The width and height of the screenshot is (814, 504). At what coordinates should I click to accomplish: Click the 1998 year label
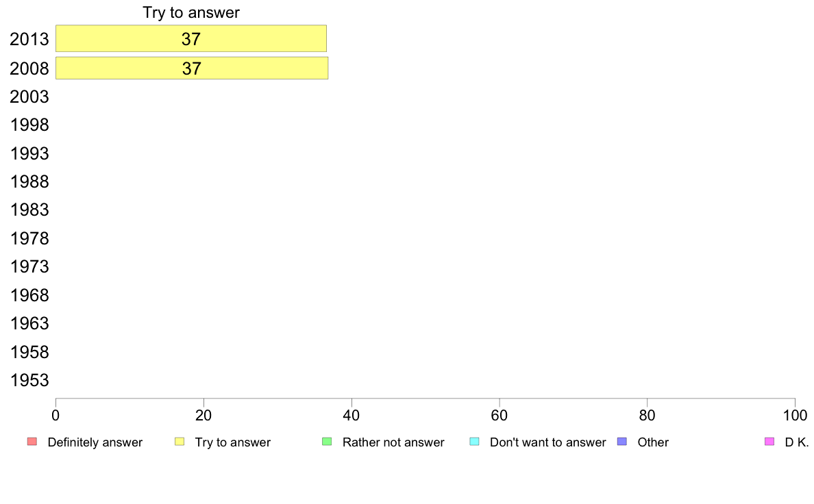[x=29, y=125]
